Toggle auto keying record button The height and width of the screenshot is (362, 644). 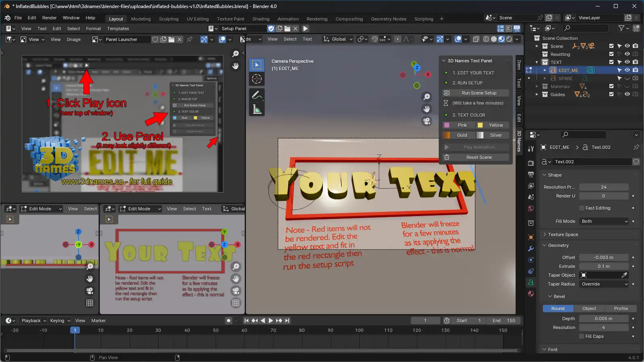[229, 321]
